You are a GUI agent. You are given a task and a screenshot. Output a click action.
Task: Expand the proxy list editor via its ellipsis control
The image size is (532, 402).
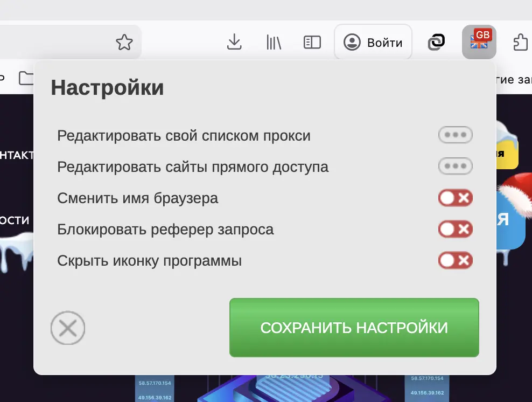455,135
